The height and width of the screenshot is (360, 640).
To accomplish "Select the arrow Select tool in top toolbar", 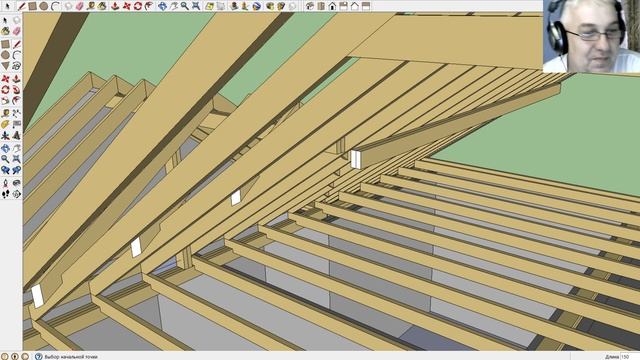I will click(7, 6).
